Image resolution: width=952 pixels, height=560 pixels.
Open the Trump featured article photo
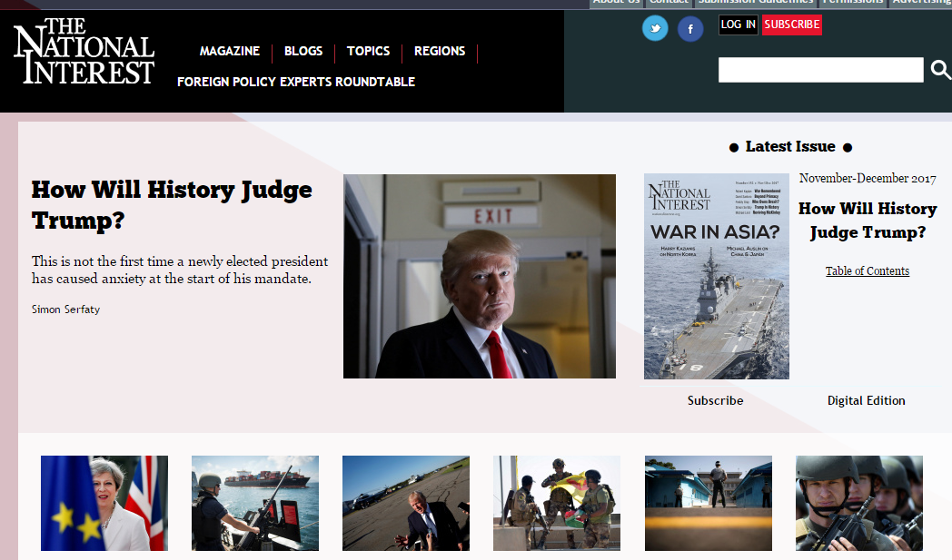pyautogui.click(x=480, y=276)
